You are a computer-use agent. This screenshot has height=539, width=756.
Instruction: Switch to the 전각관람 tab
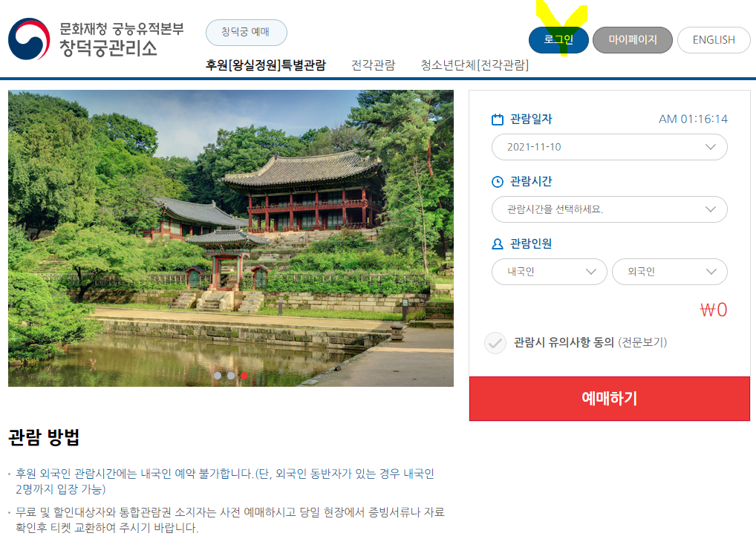tap(374, 65)
